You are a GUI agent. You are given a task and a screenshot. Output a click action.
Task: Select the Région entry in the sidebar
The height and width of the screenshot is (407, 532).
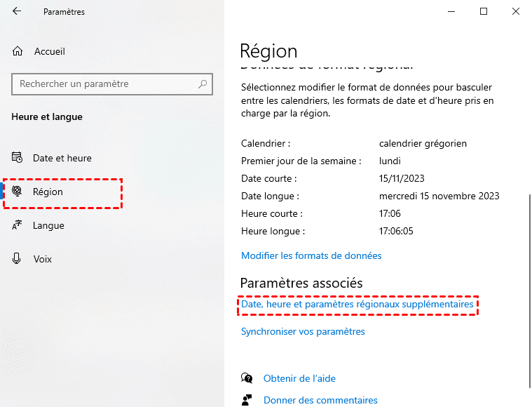pos(48,192)
